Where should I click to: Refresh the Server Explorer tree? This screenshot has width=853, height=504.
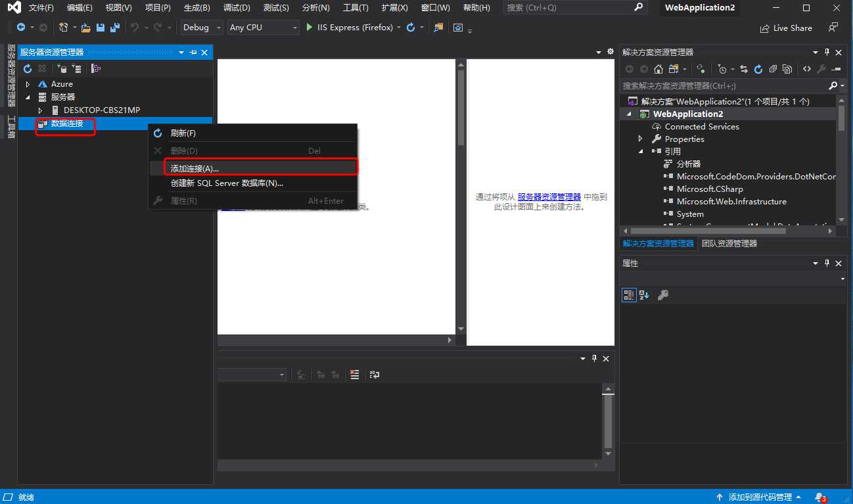(x=28, y=68)
